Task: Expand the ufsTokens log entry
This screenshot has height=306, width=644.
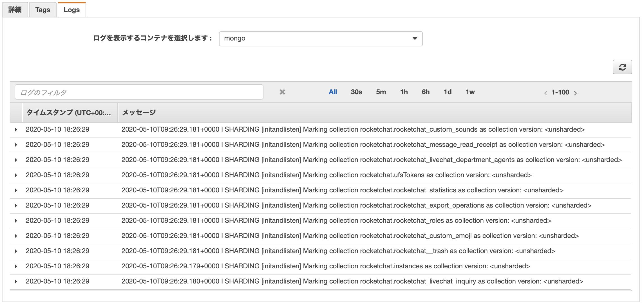Action: pos(16,175)
